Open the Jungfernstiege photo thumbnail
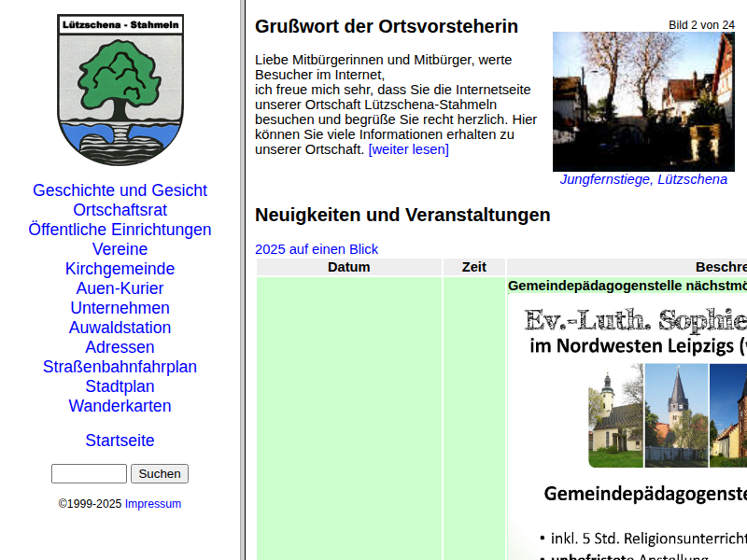Image resolution: width=747 pixels, height=560 pixels. [x=643, y=102]
